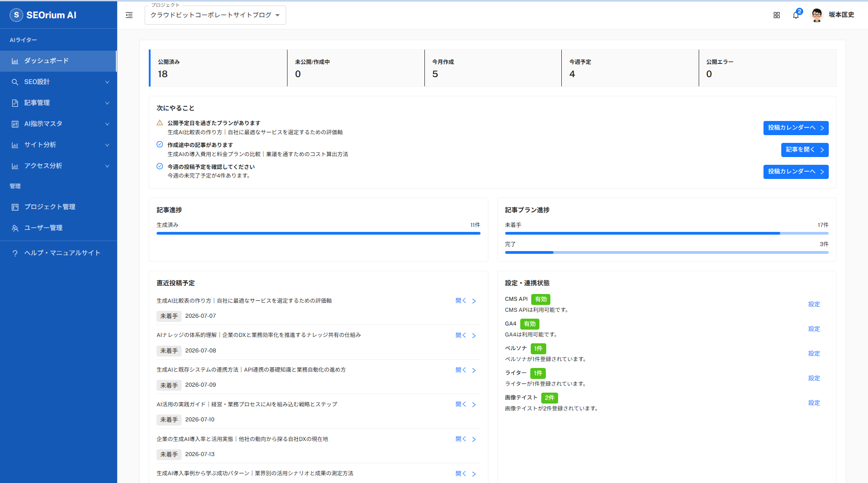Click the AI指示マスタ icon in sidebar

(x=15, y=124)
